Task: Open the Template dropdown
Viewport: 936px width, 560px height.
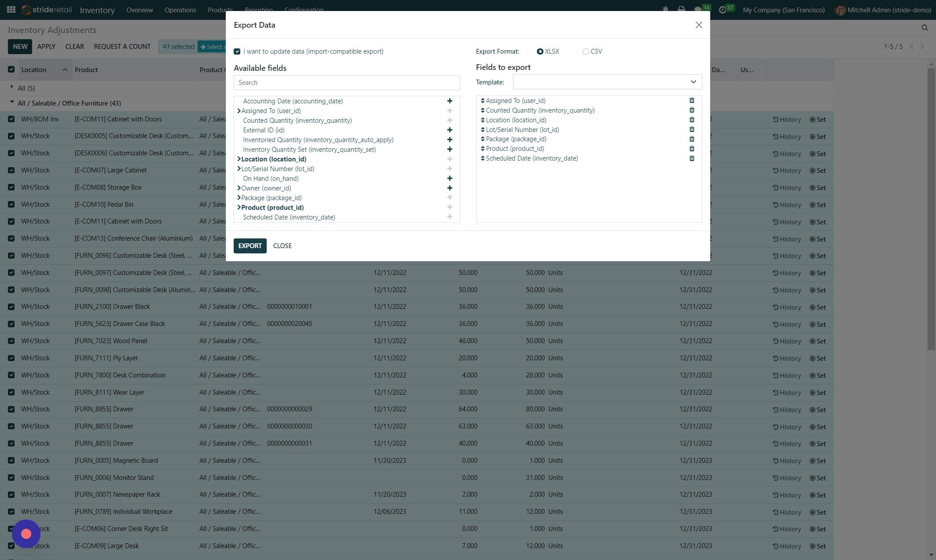Action: pos(607,82)
